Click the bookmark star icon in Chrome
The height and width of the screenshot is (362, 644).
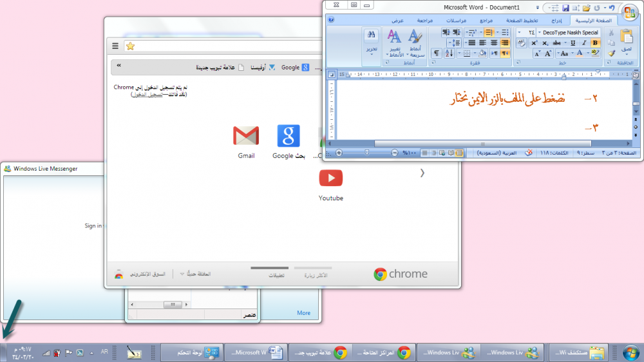130,46
